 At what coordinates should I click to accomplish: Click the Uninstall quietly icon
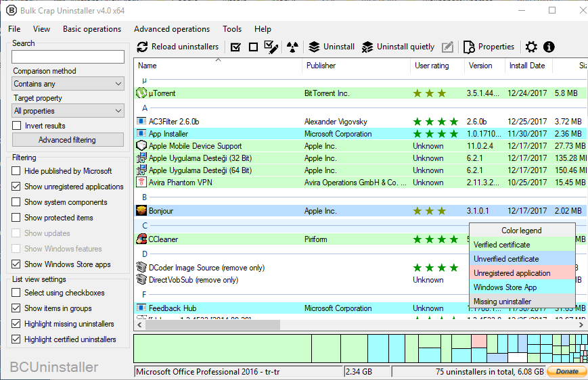[x=367, y=47]
